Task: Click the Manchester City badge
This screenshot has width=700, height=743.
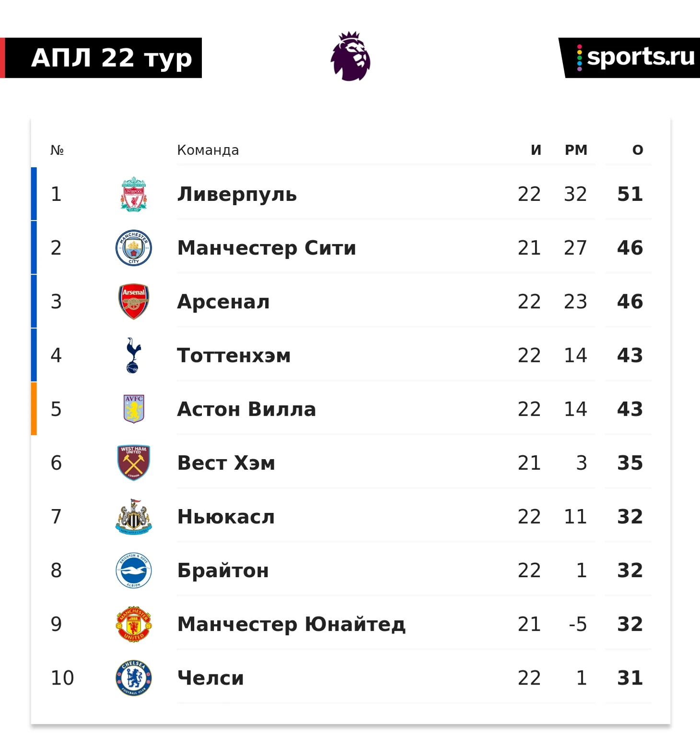Action: [134, 248]
